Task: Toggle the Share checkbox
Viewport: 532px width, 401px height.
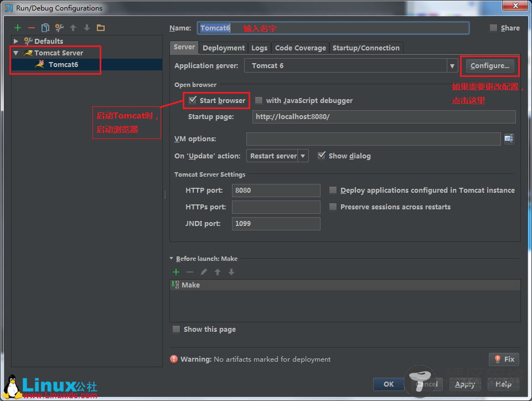Action: (493, 28)
